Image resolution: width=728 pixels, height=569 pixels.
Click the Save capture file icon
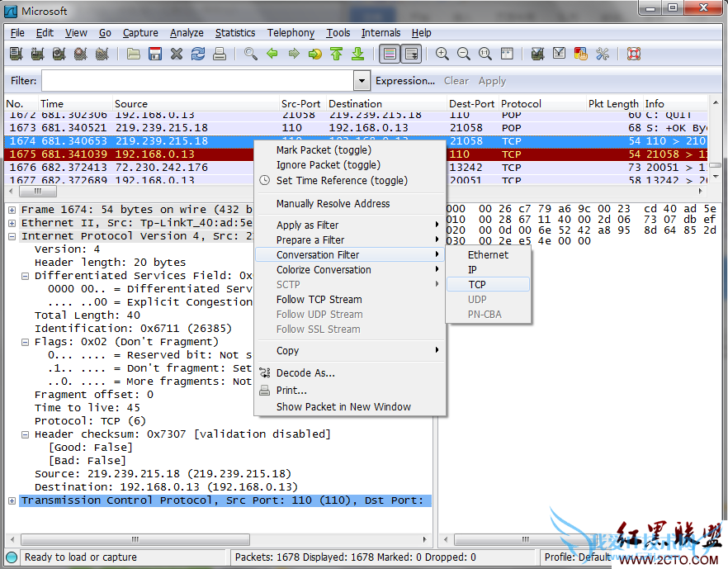154,55
